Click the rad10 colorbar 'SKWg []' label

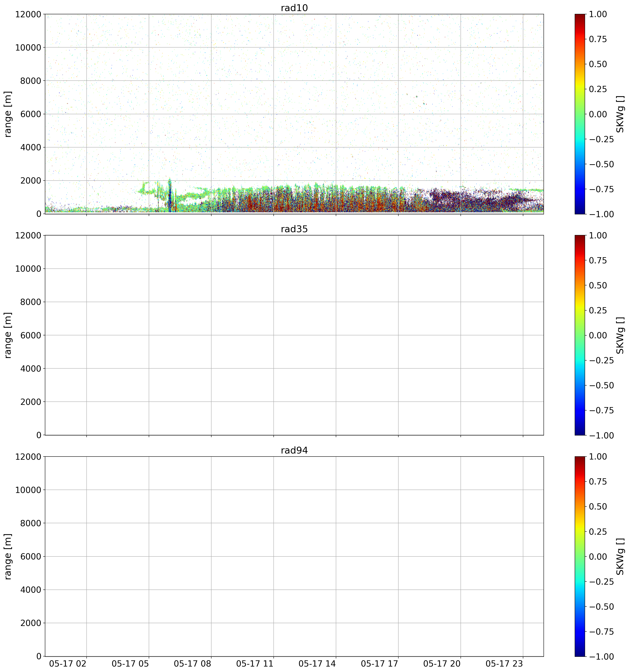click(620, 114)
